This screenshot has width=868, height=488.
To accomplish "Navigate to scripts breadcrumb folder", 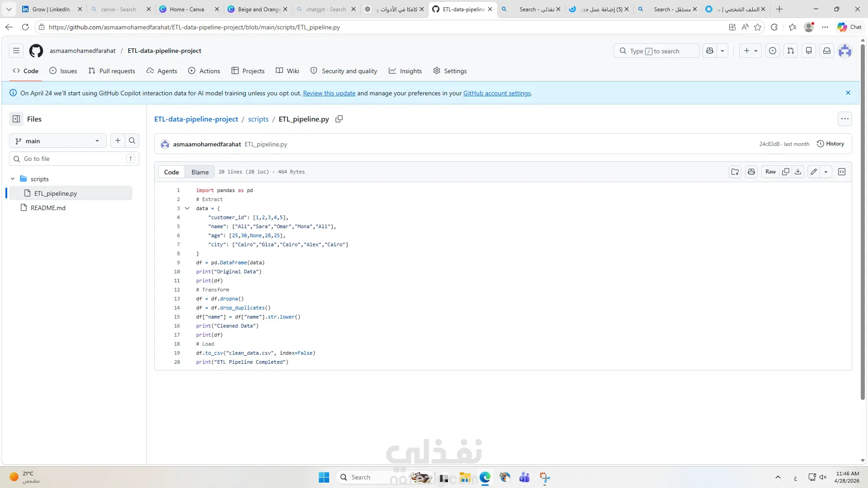I will tap(258, 119).
